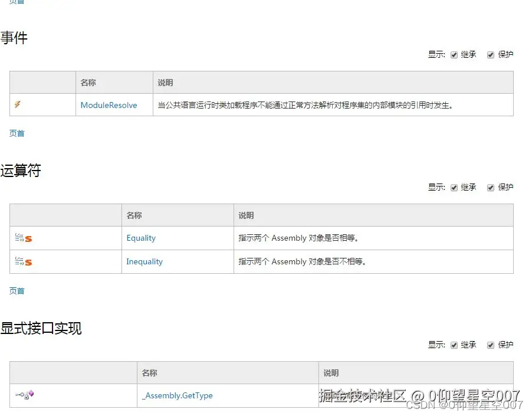Screen dimensions: 532x416
Task: Click the explicit interface implementation icon beside _Assembly.GetType
Action: pos(24,396)
